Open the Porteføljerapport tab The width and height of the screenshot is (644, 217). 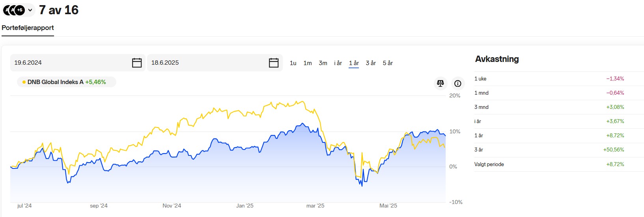pos(28,28)
